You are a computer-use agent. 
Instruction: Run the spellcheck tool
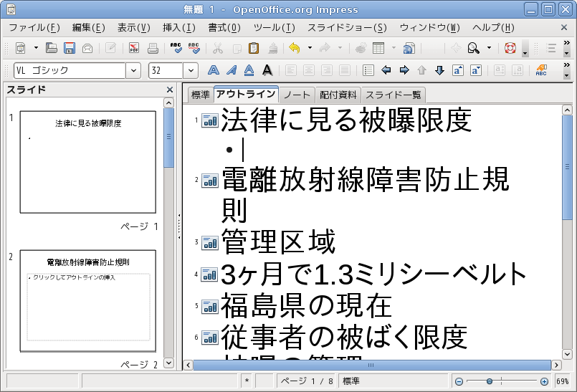(176, 49)
